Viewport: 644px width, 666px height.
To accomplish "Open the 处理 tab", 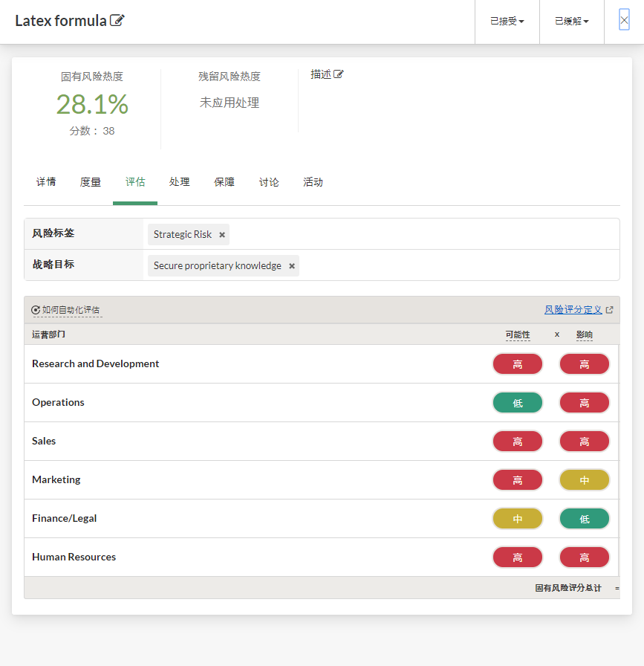I will pyautogui.click(x=179, y=182).
